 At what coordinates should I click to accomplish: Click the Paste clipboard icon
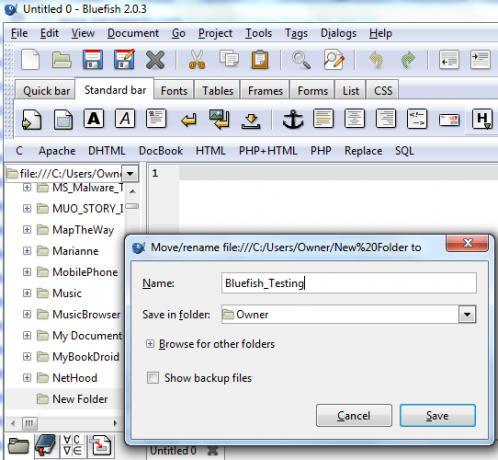260,60
